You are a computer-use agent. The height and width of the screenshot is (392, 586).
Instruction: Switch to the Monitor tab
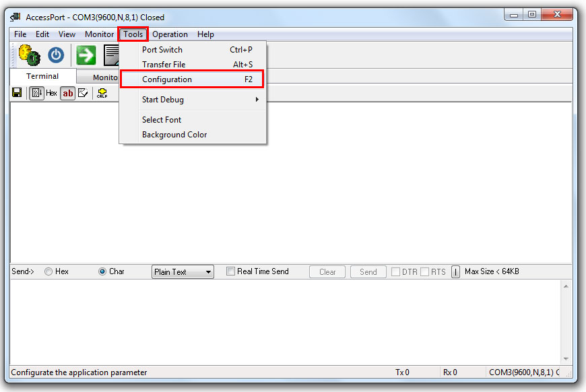click(x=98, y=77)
